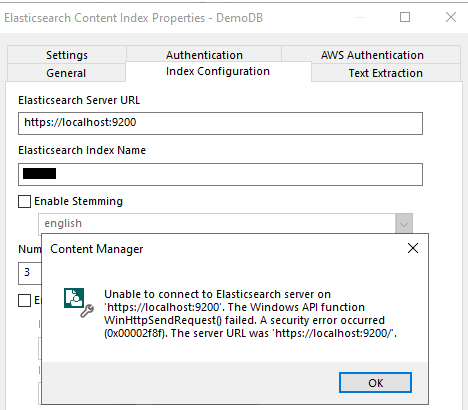Click the Elasticsearch Server URL field
The width and height of the screenshot is (468, 410).
(220, 123)
